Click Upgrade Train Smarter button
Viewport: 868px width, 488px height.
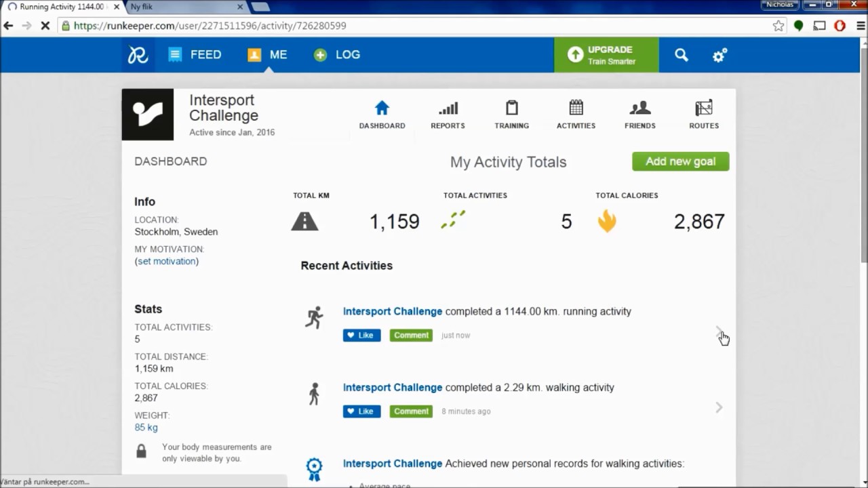tap(606, 55)
